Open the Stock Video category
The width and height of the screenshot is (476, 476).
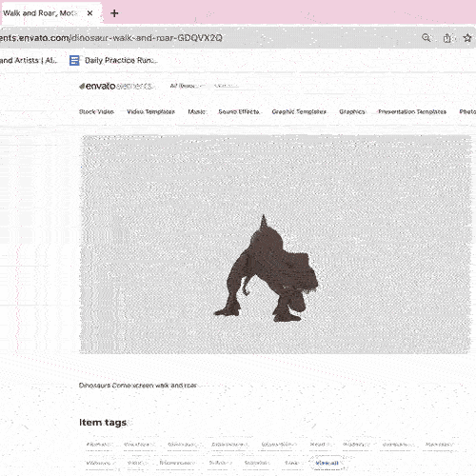(96, 111)
